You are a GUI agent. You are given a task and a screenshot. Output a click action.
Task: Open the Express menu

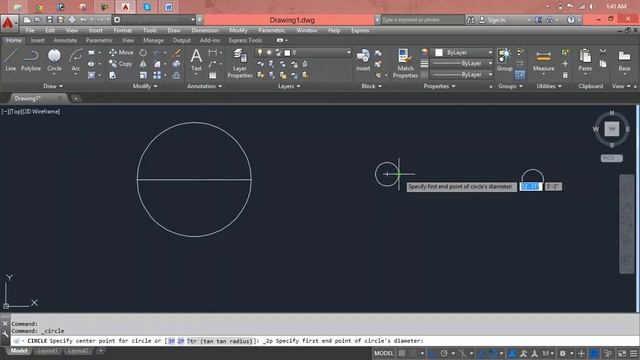pyautogui.click(x=360, y=31)
